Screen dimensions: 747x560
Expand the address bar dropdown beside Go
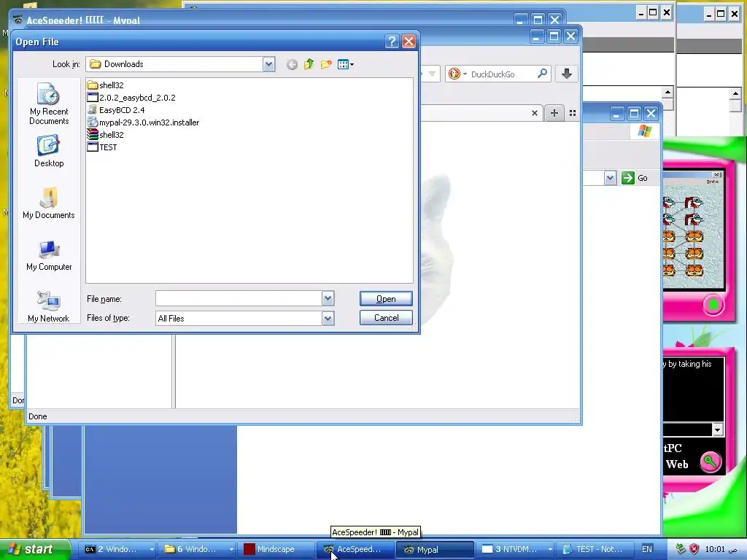610,178
